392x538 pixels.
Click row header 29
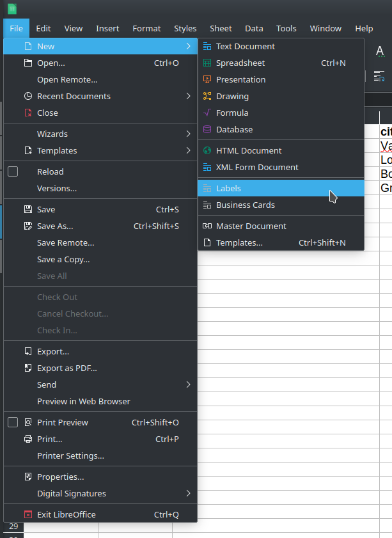(13, 526)
